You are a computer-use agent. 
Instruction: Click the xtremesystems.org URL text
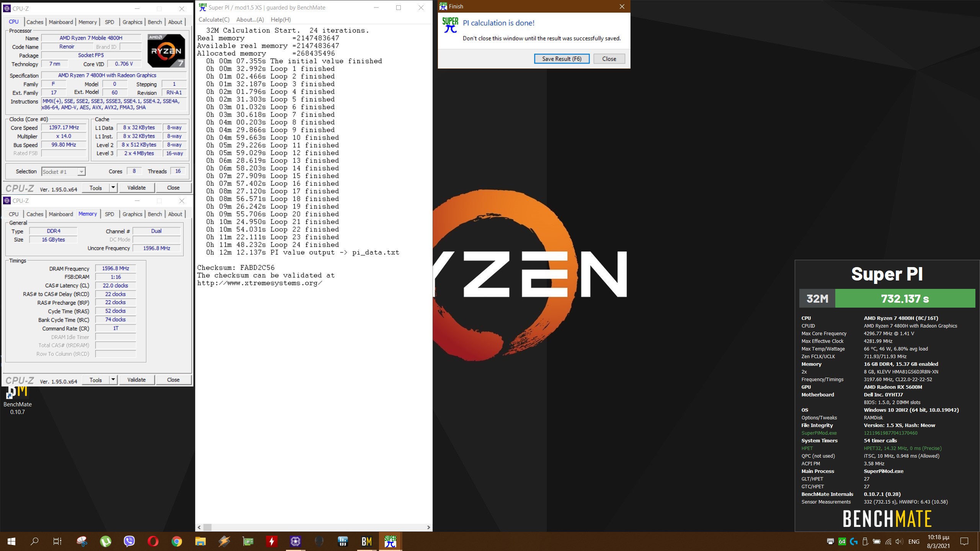point(260,283)
